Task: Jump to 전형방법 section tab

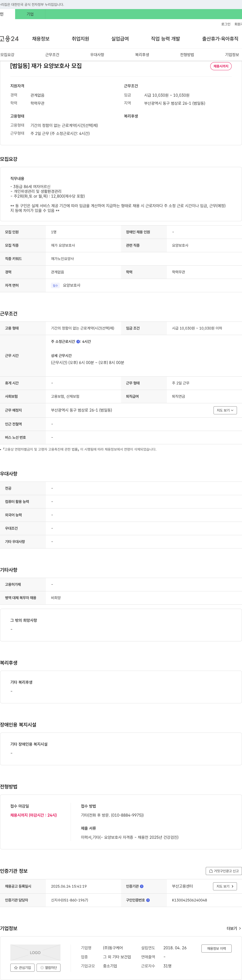Action: click(x=187, y=55)
